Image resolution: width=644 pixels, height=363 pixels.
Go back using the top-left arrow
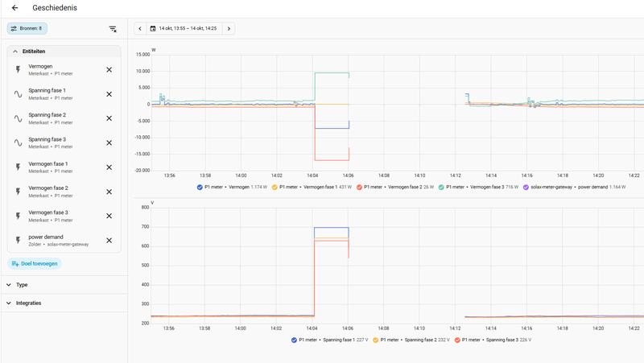tap(15, 8)
